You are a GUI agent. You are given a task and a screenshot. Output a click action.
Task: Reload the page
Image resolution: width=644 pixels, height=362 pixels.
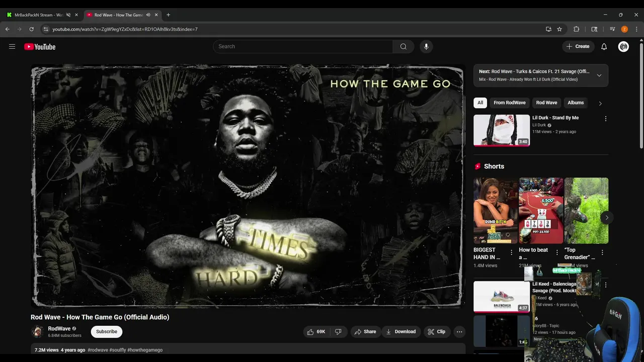pyautogui.click(x=31, y=29)
